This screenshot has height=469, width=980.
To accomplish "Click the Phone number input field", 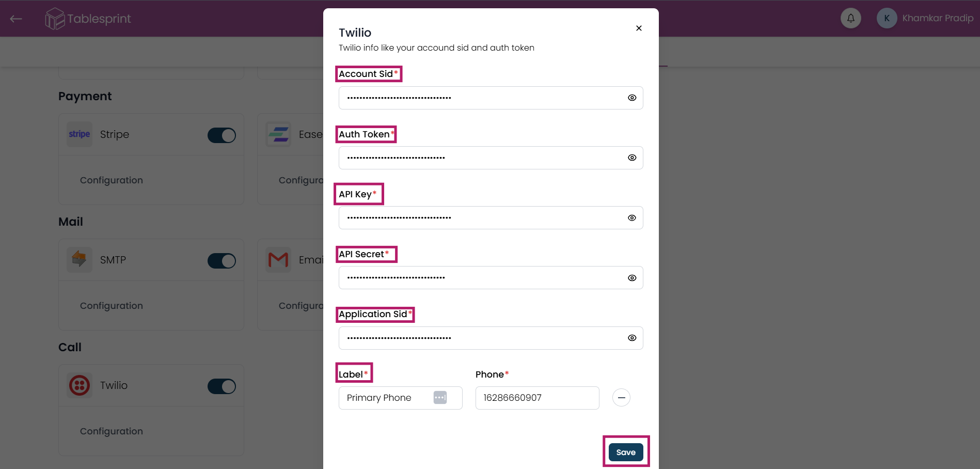I will click(537, 398).
